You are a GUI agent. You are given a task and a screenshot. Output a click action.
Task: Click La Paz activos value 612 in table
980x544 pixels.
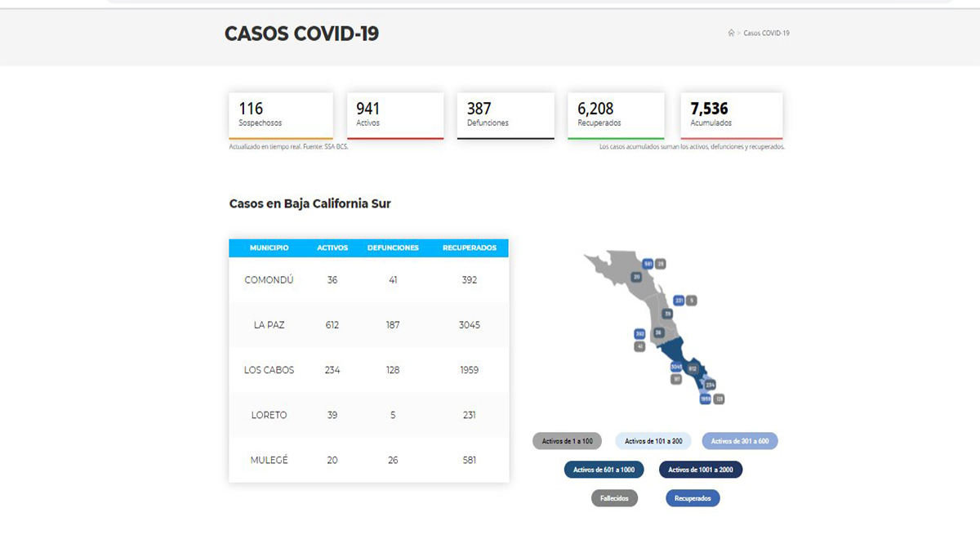pyautogui.click(x=332, y=325)
